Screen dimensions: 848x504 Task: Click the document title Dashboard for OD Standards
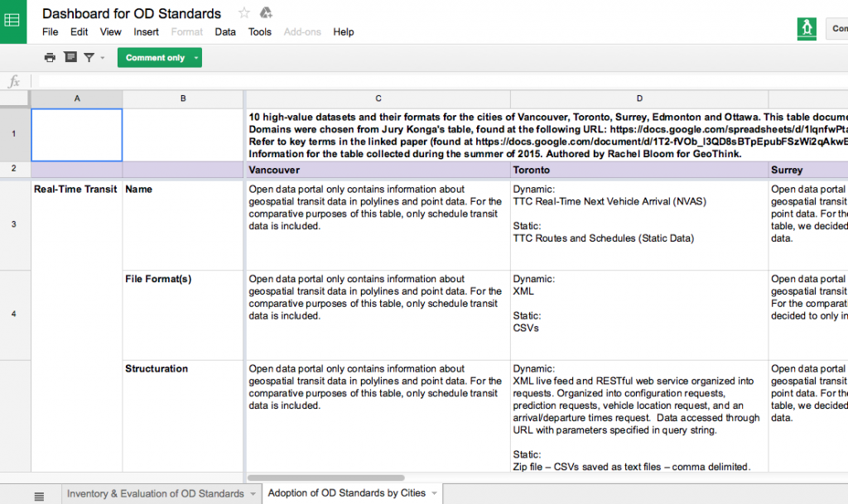coord(132,13)
